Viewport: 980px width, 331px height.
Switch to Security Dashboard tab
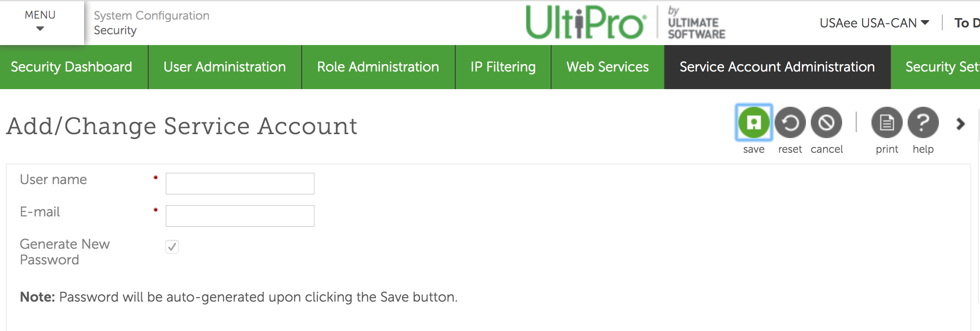coord(71,67)
